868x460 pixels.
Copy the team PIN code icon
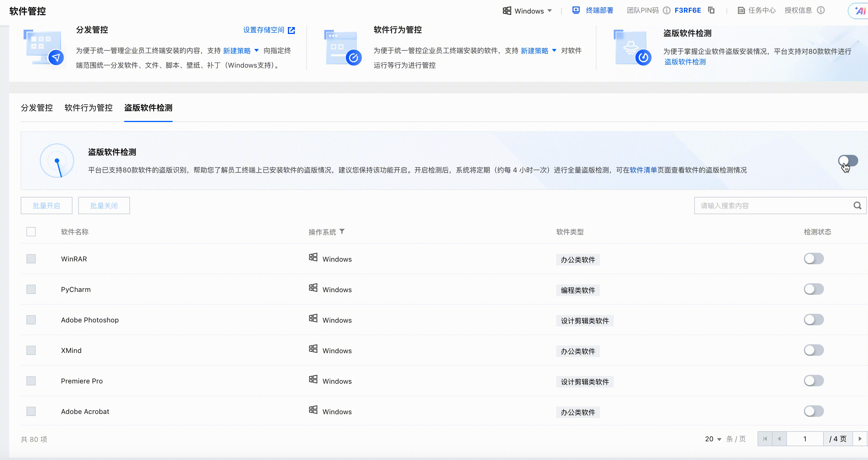(x=711, y=10)
